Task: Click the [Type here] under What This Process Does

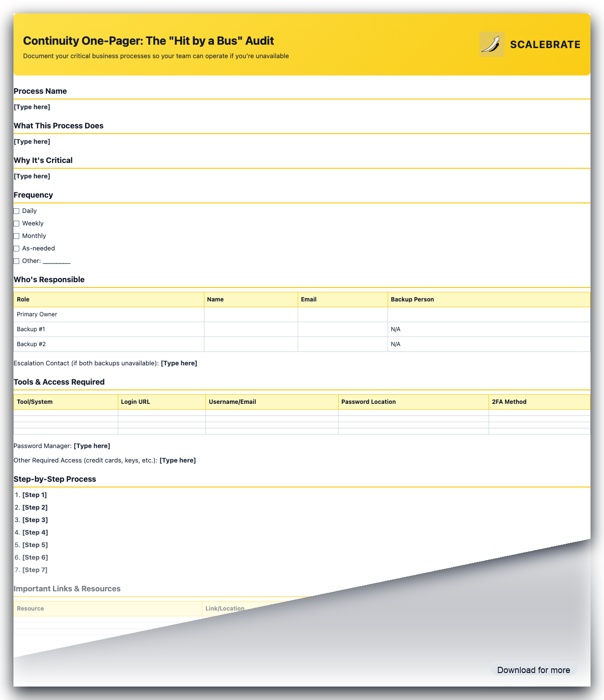Action: 32,141
